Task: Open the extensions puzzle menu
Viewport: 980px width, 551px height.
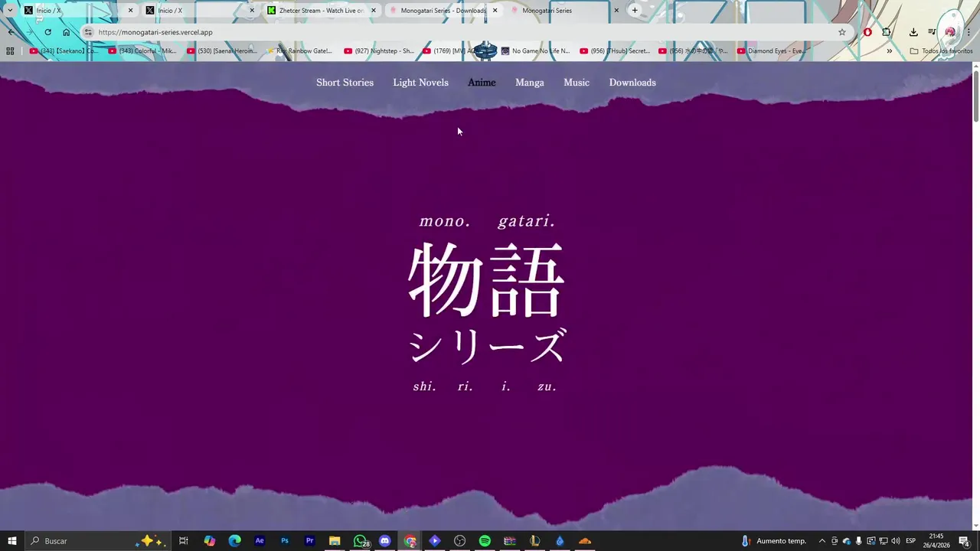Action: 887,32
